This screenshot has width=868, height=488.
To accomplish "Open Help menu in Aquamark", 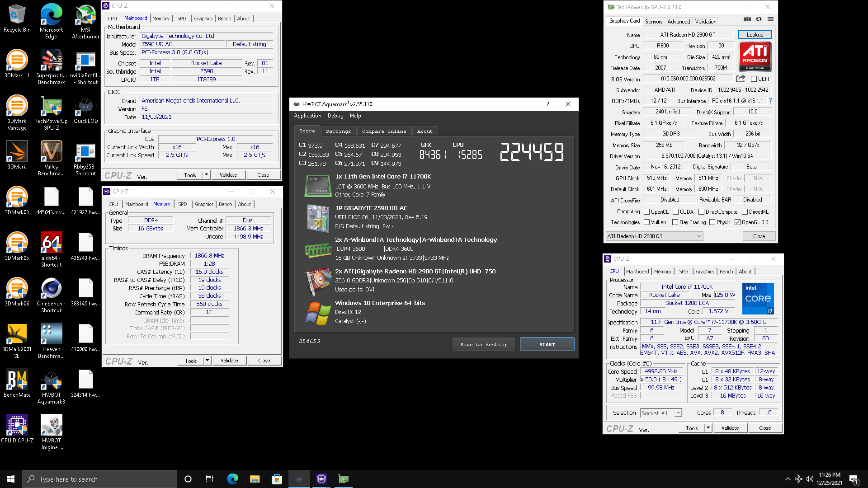I will point(355,116).
